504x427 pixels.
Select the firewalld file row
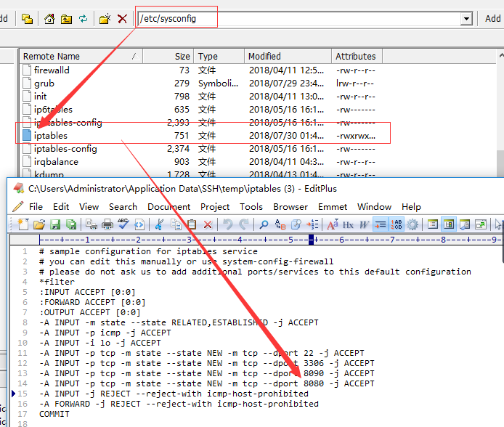pyautogui.click(x=199, y=70)
